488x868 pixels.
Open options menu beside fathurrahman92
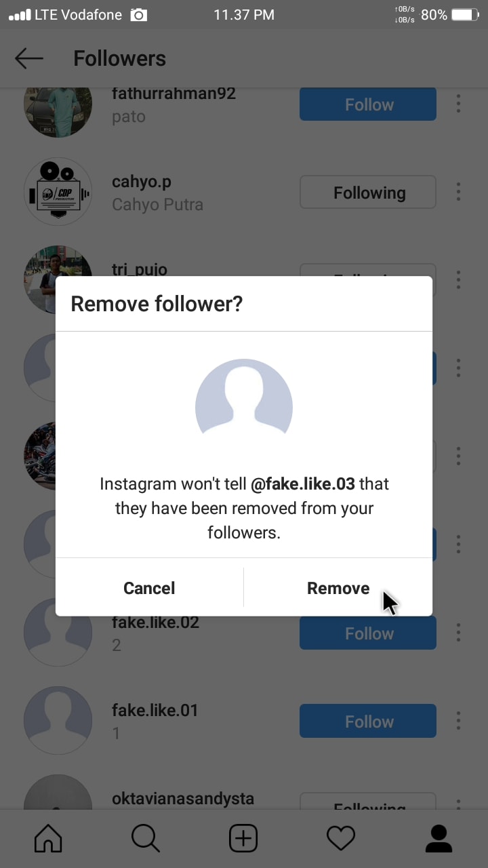(x=459, y=104)
